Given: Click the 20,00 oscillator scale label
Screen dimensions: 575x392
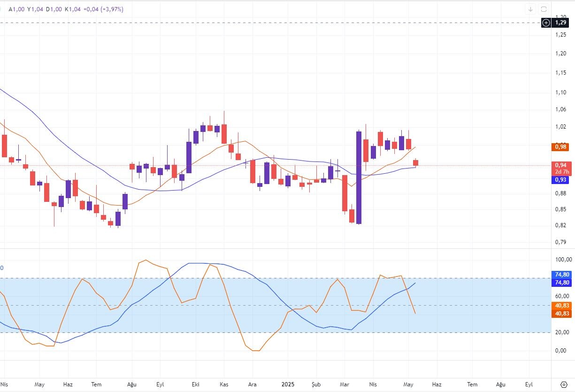Looking at the screenshot, I should [x=563, y=333].
